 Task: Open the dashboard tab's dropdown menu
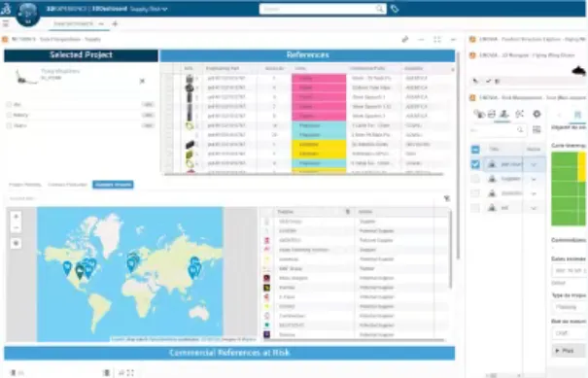pos(101,23)
